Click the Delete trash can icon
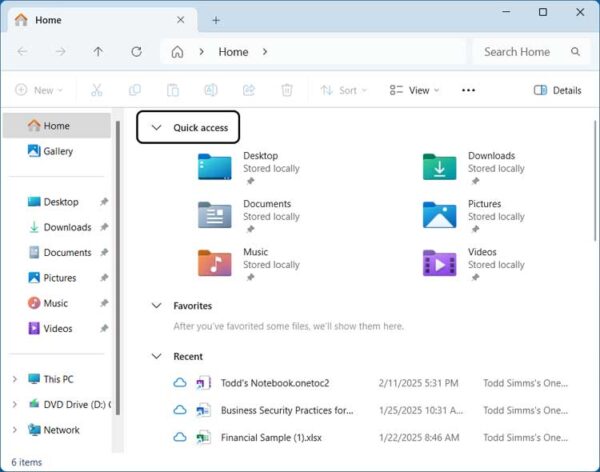The image size is (600, 472). pyautogui.click(x=287, y=90)
